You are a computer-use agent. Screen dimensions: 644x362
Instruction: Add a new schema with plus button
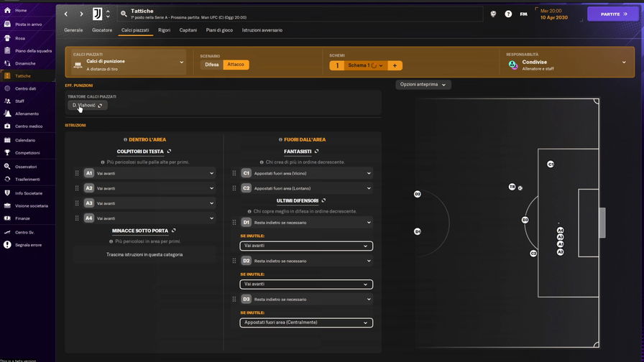point(394,65)
